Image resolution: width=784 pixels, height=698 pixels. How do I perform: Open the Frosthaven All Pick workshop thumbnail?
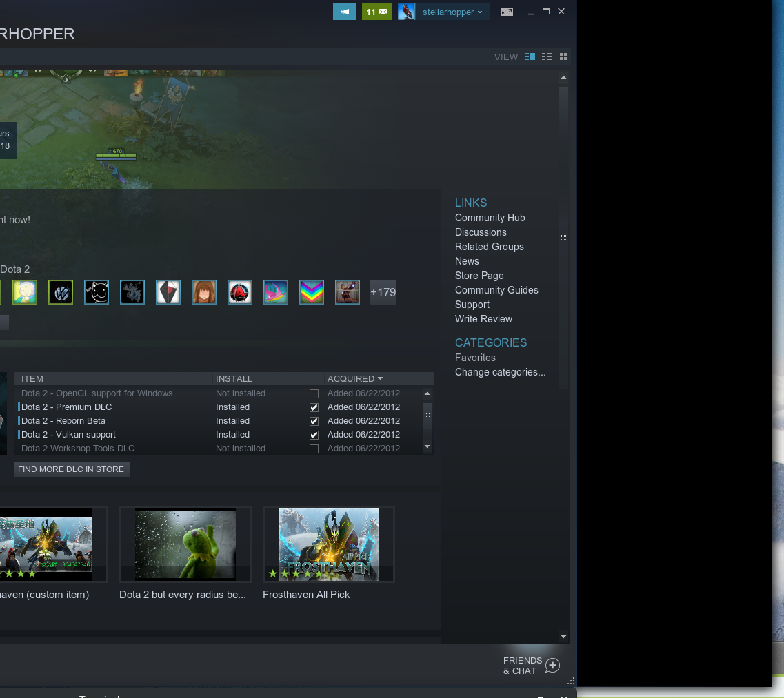(x=328, y=544)
